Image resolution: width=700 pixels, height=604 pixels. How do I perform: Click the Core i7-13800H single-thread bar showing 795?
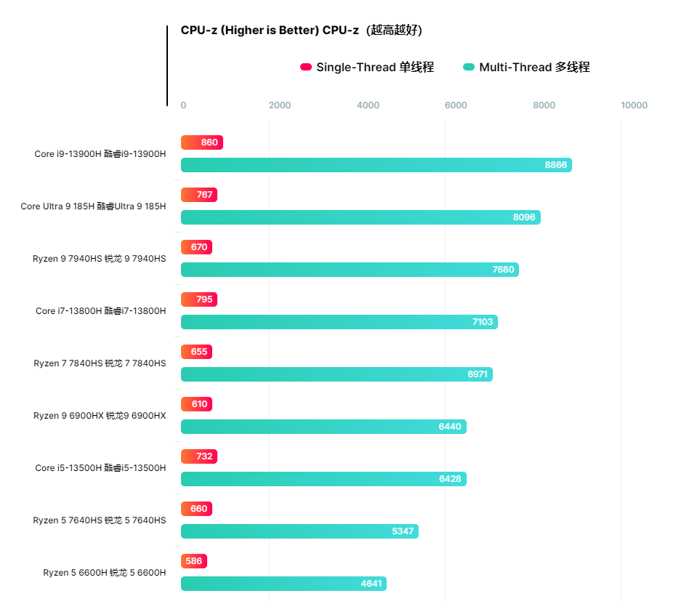tap(198, 299)
